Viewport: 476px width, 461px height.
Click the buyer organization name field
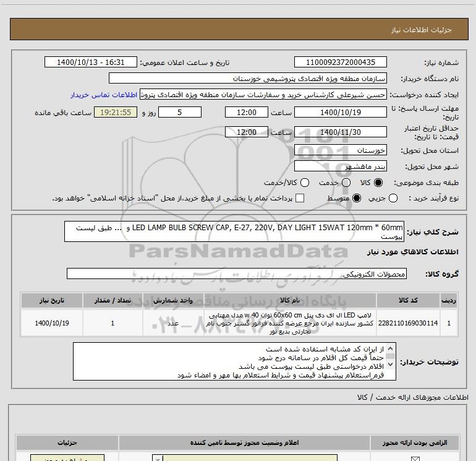click(x=248, y=78)
